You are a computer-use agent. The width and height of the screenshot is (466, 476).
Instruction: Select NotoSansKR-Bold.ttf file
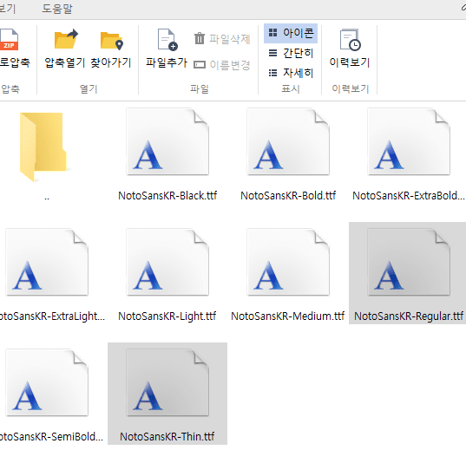pyautogui.click(x=288, y=155)
